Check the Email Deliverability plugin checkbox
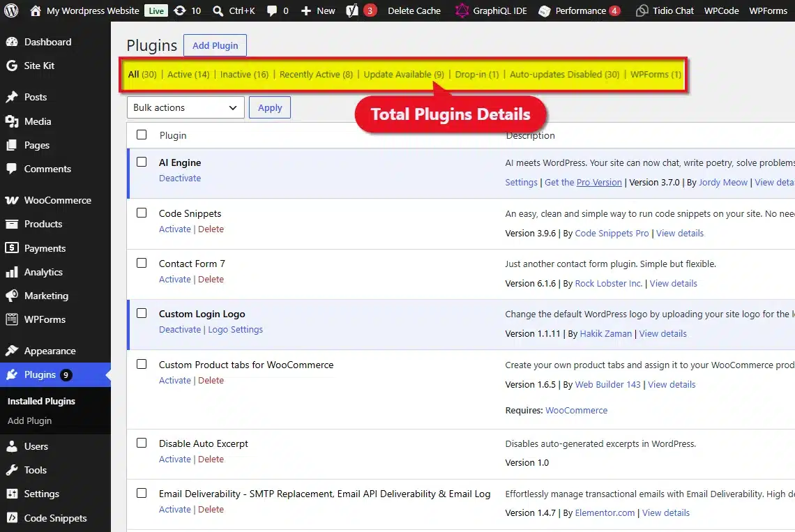Image resolution: width=795 pixels, height=532 pixels. pos(142,493)
